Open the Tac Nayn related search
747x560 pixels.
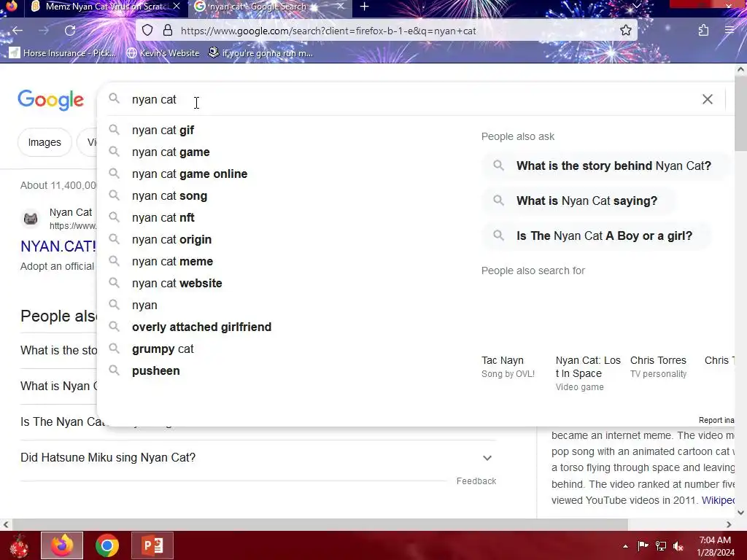tap(508, 367)
